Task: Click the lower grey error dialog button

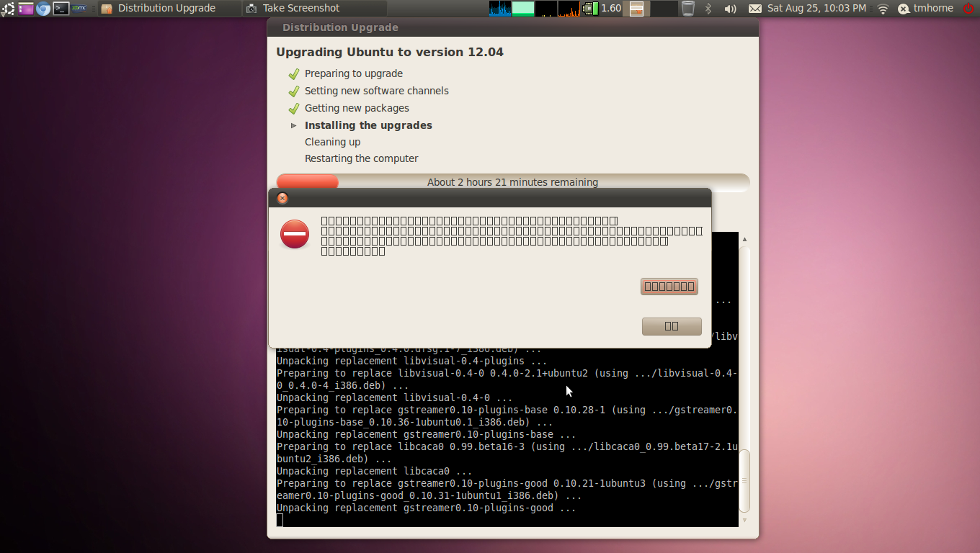Action: point(672,326)
